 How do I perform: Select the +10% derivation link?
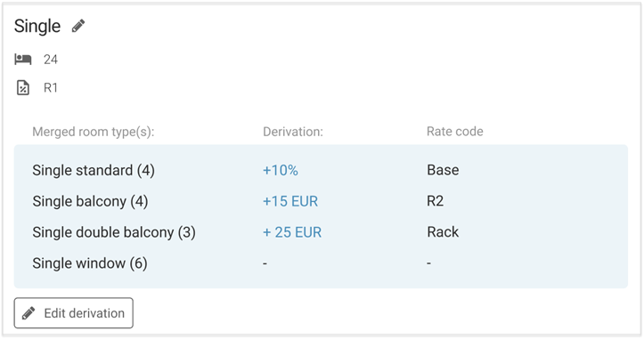pyautogui.click(x=281, y=170)
